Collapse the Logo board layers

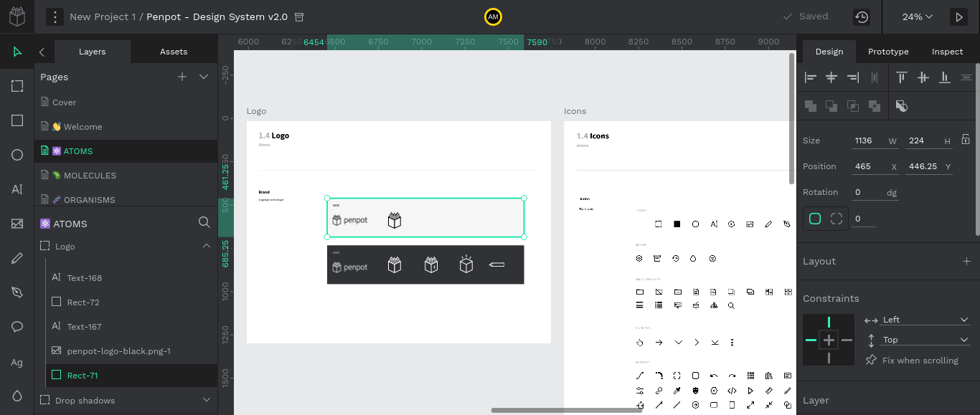tap(207, 246)
